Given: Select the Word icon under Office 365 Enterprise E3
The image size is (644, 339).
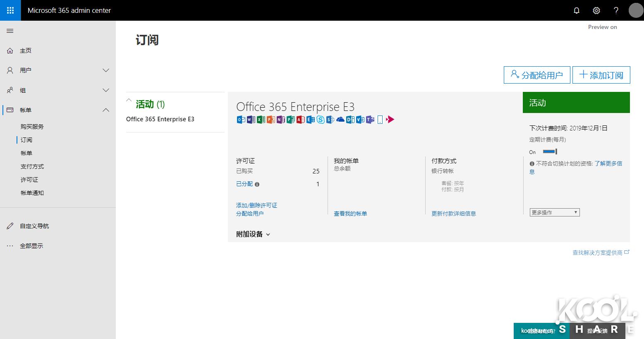Looking at the screenshot, I should tap(250, 120).
